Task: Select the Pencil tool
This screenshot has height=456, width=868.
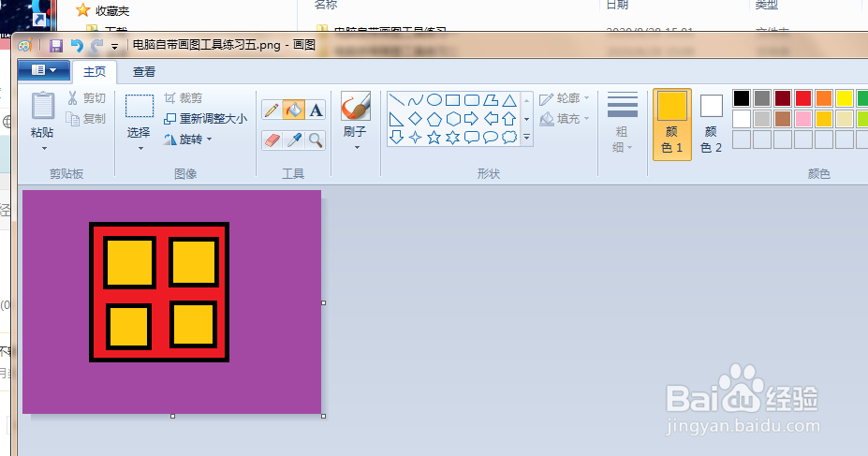Action: (272, 110)
